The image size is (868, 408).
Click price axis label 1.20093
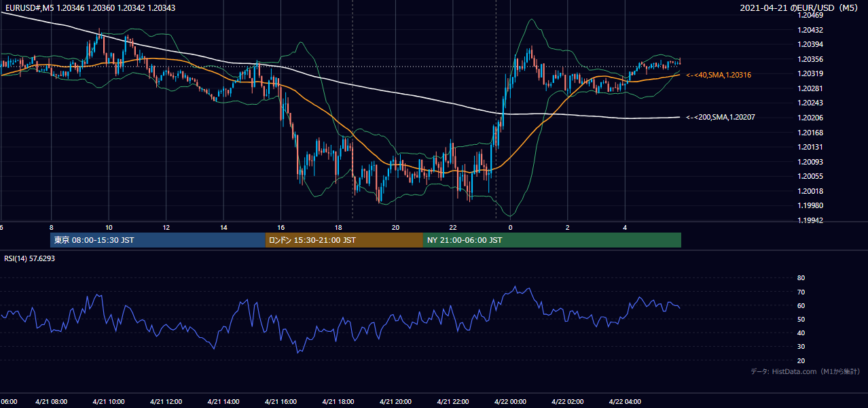pos(810,162)
